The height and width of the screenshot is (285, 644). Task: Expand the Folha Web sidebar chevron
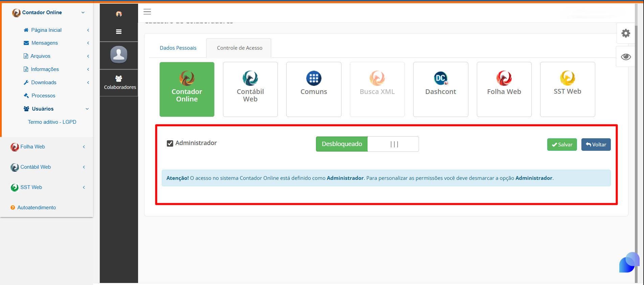[84, 147]
